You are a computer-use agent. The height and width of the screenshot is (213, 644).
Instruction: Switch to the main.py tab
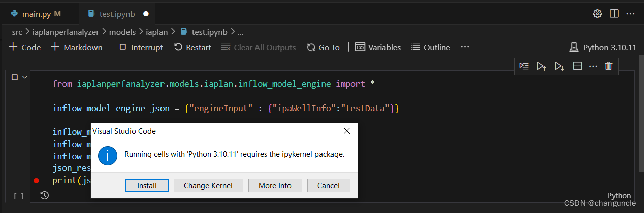pyautogui.click(x=36, y=14)
